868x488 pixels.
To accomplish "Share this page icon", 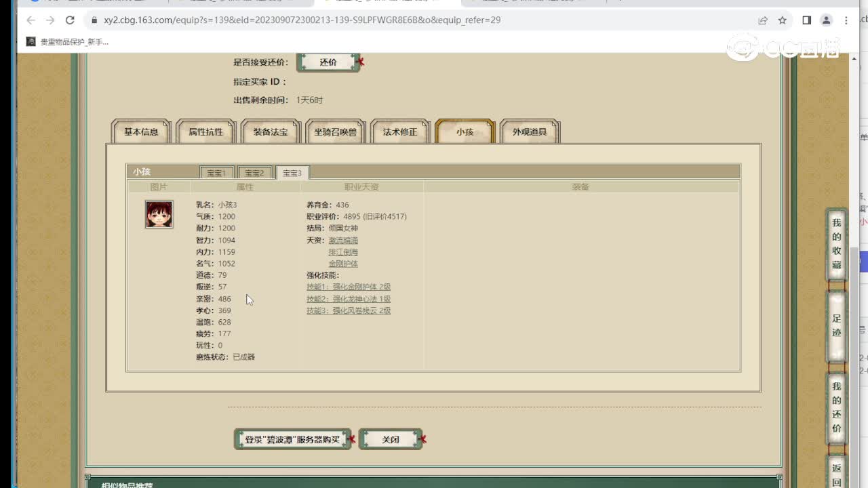I will [x=763, y=20].
